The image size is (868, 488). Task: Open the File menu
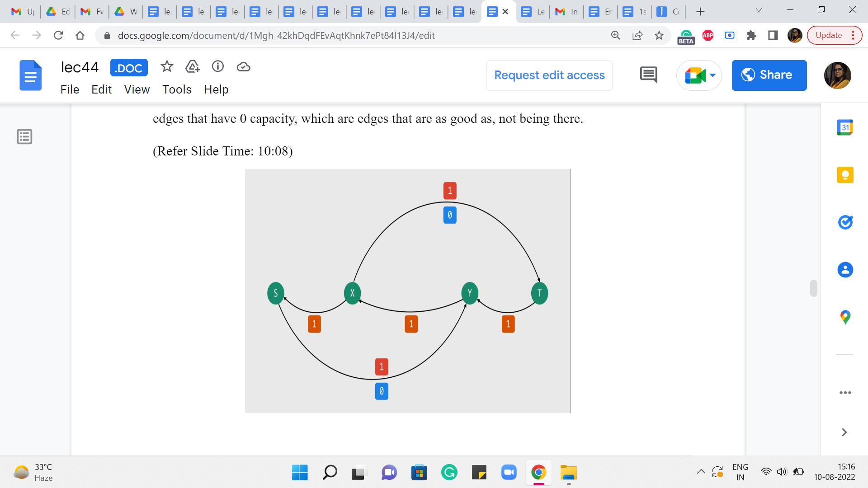tap(70, 89)
